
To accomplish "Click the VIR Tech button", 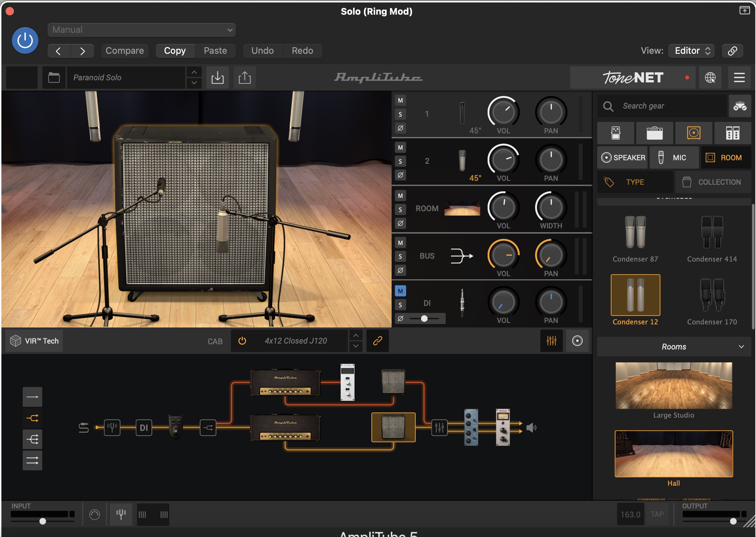I will click(34, 341).
